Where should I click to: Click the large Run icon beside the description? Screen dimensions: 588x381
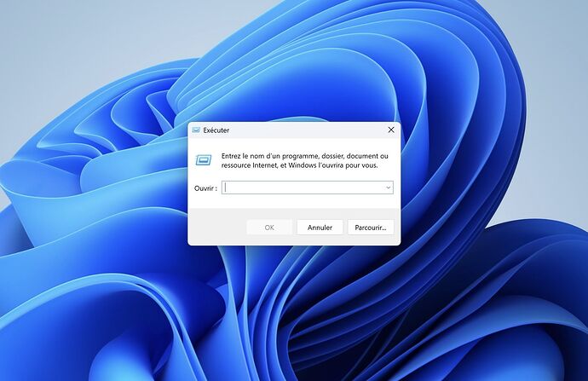(204, 159)
